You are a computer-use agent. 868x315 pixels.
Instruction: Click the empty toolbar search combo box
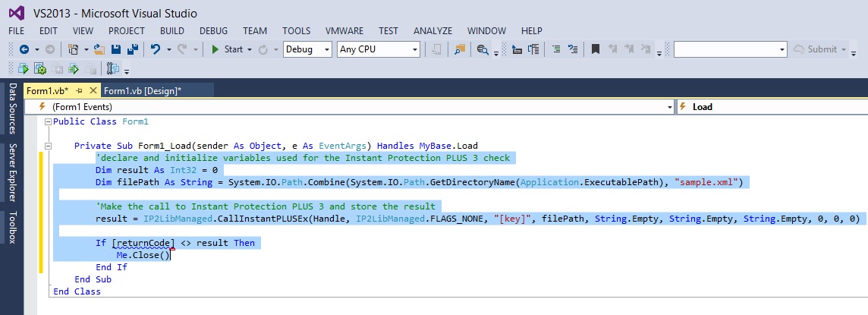pyautogui.click(x=730, y=49)
